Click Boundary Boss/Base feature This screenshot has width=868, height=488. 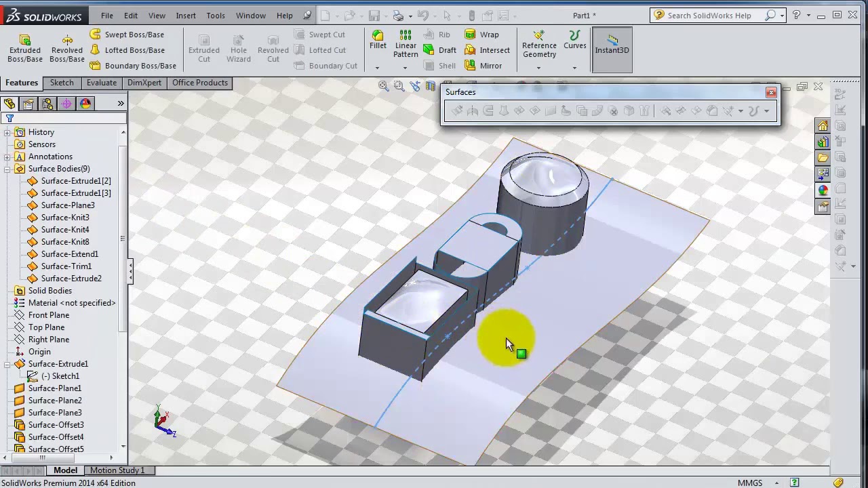[133, 66]
